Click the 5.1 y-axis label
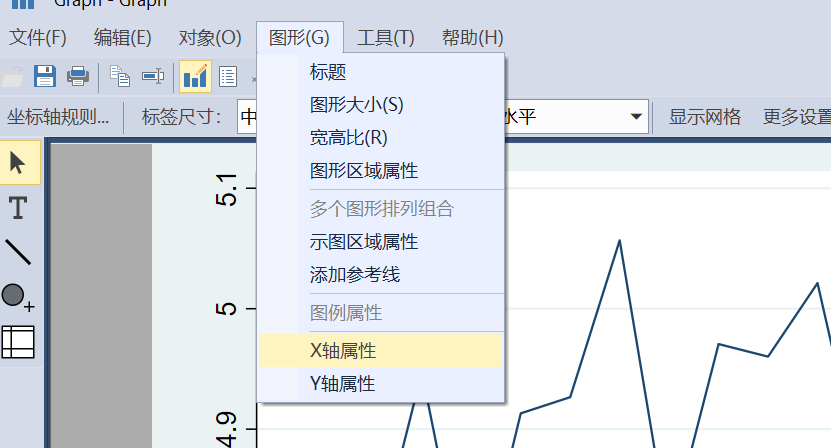The height and width of the screenshot is (448, 831). (x=226, y=189)
